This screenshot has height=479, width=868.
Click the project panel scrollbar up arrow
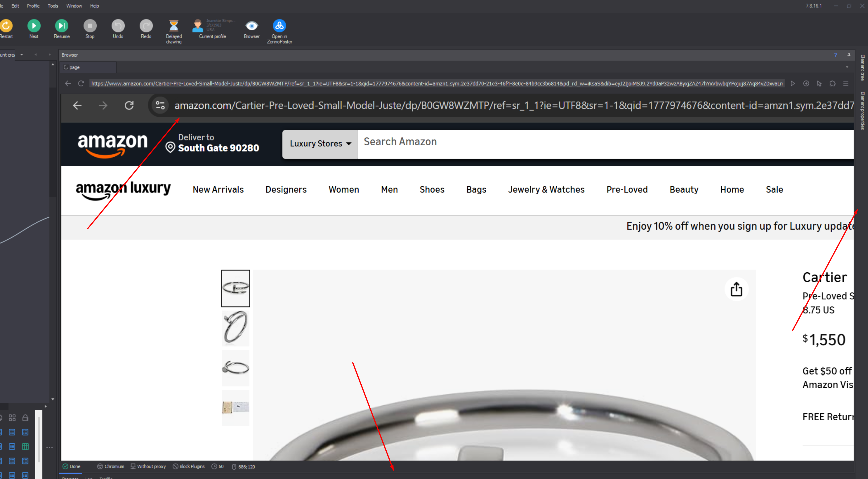point(53,64)
